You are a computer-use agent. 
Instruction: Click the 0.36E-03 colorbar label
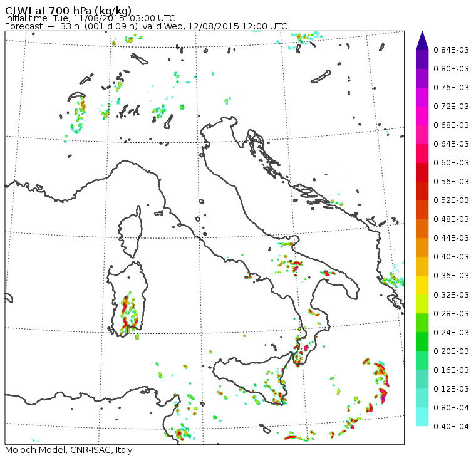click(451, 276)
